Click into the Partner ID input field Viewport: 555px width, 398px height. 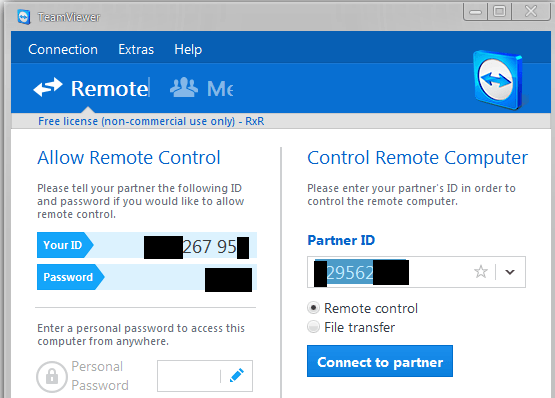tap(416, 272)
